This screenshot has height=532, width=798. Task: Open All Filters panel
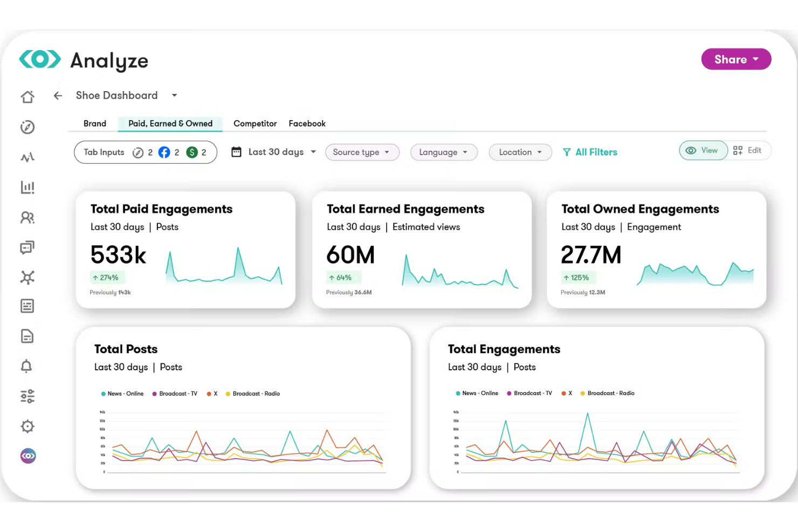tap(590, 153)
